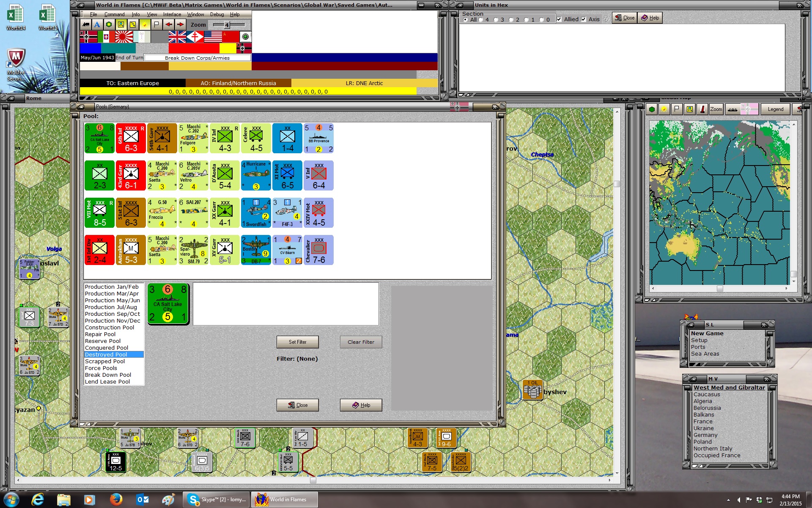Open the View menu
This screenshot has width=812, height=508.
[152, 14]
